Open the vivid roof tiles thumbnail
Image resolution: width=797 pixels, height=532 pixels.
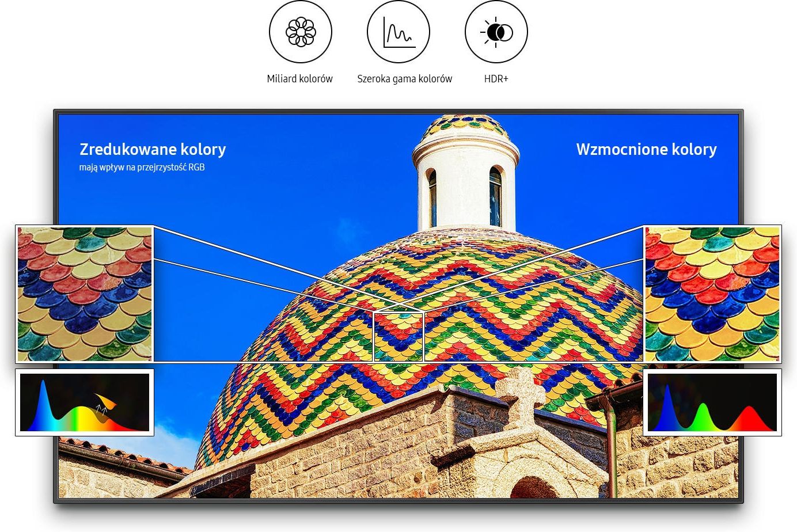click(x=712, y=294)
